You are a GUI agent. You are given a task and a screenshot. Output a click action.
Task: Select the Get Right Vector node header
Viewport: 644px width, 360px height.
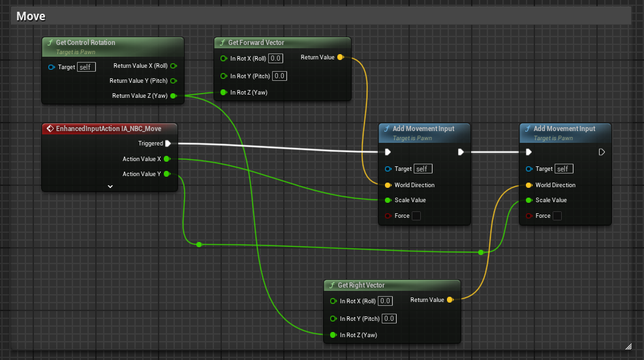click(x=392, y=285)
